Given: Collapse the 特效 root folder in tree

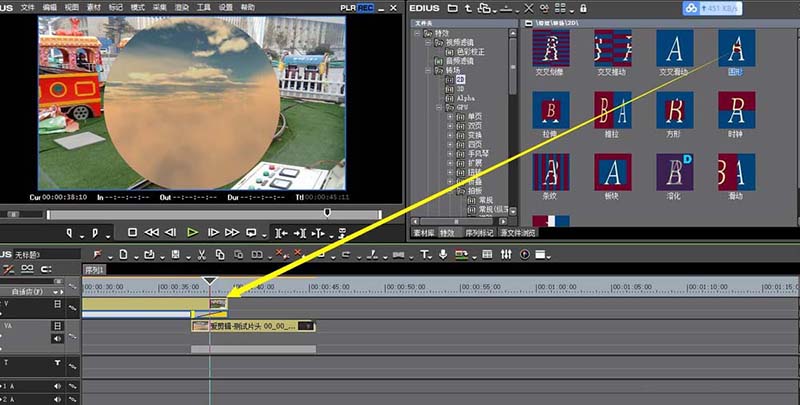Looking at the screenshot, I should pos(417,34).
